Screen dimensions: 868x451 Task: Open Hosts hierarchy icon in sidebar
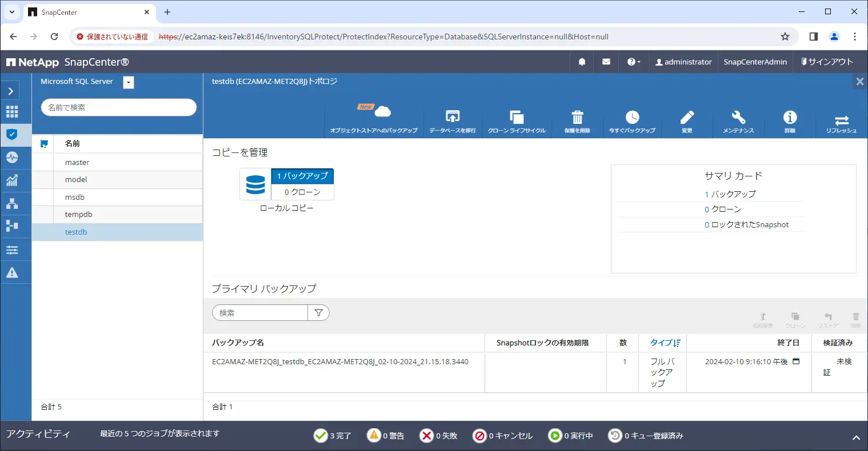[x=12, y=203]
